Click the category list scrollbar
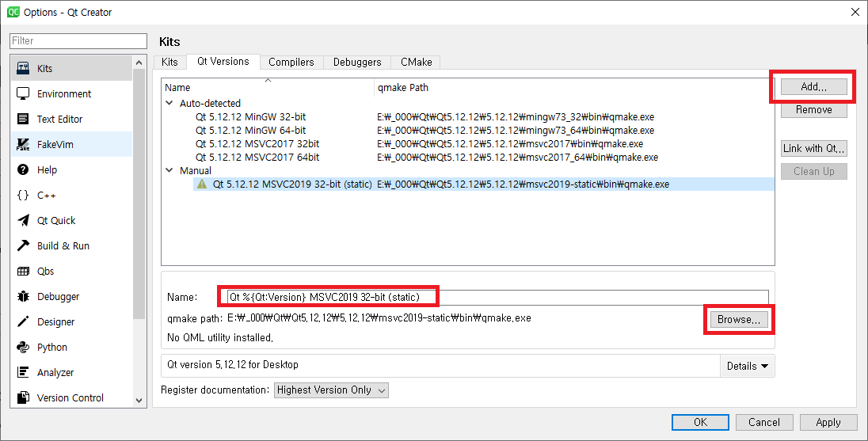Screen dimensions: 868x441 (139, 194)
